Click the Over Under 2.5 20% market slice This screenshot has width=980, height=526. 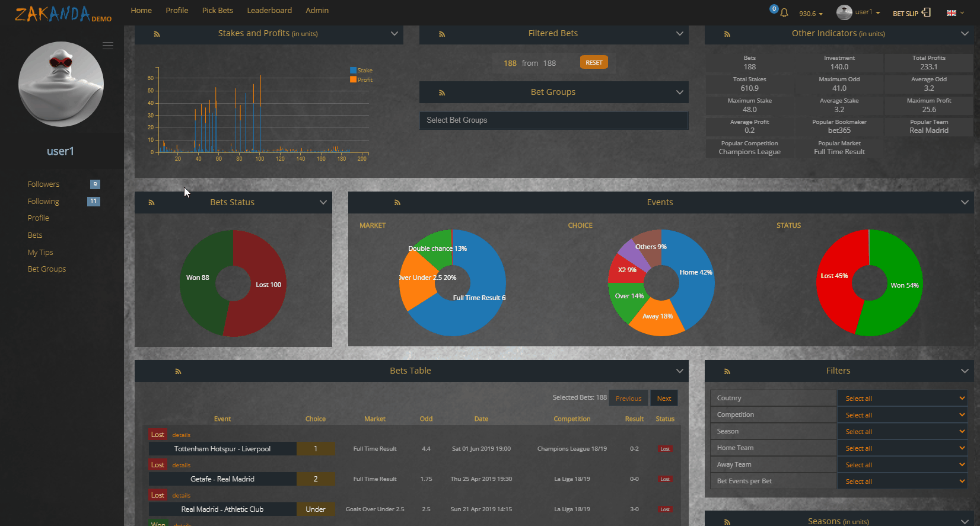click(420, 281)
